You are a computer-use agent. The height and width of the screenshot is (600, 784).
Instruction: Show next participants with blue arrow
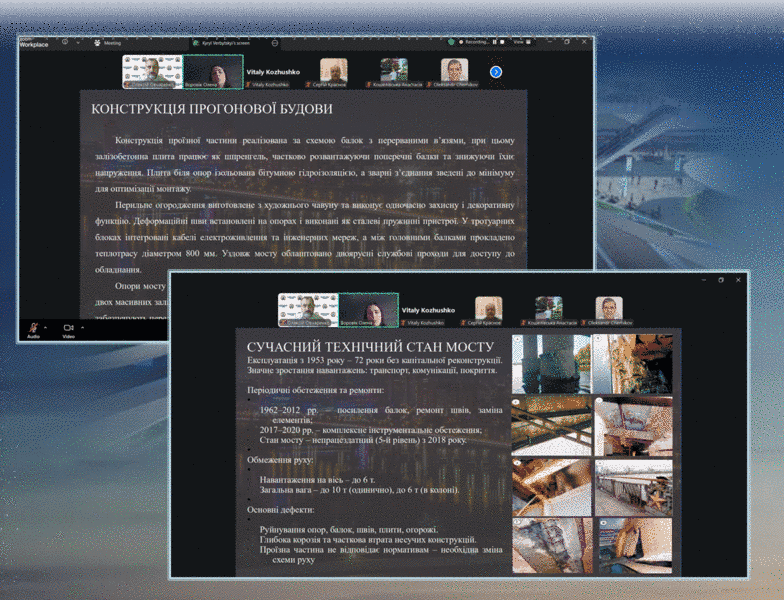[495, 72]
